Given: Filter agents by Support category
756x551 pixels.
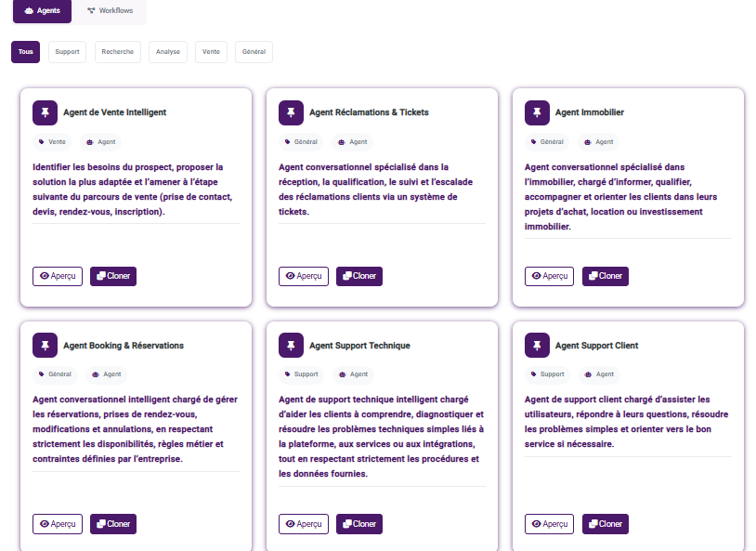Looking at the screenshot, I should [67, 52].
